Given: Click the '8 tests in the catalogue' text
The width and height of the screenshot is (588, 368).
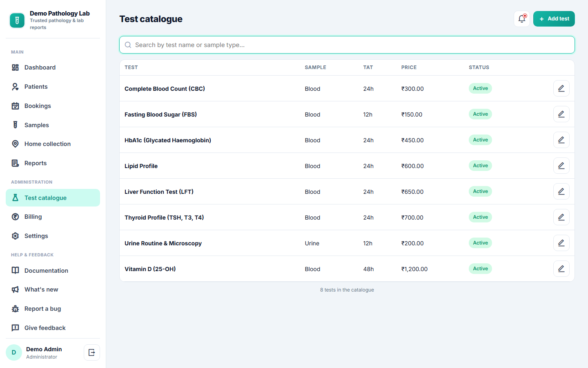Looking at the screenshot, I should point(347,290).
